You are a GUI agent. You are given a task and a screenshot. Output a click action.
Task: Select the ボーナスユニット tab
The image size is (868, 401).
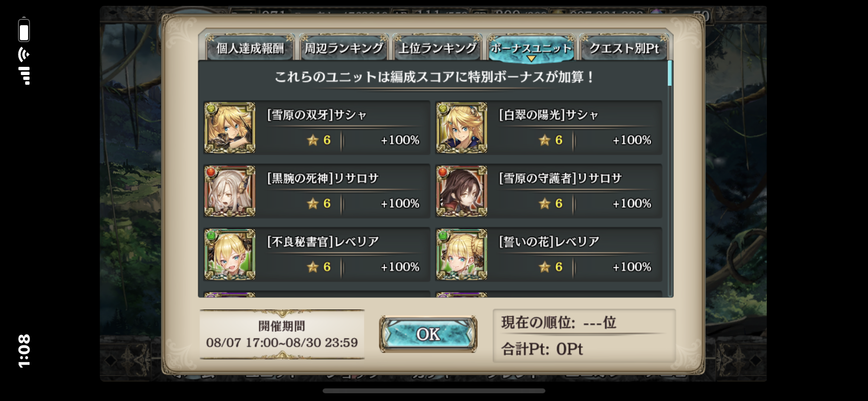tap(531, 48)
